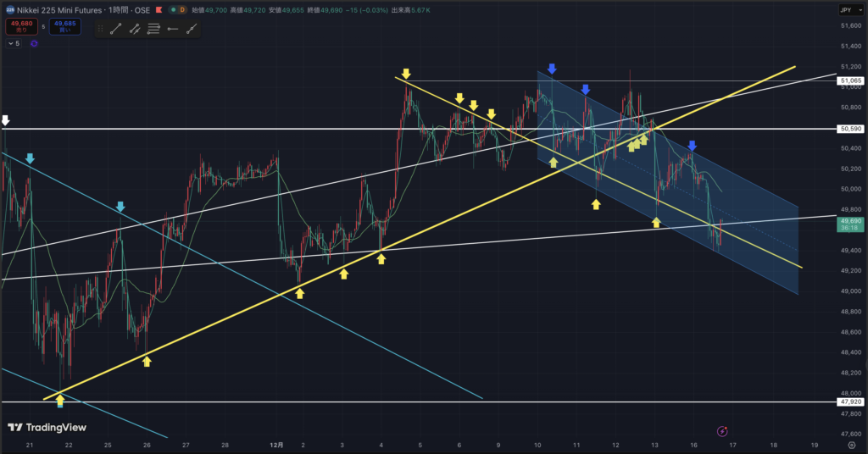Expand the indicators legend showing 5
Viewport: 868px width, 454px height.
point(14,43)
